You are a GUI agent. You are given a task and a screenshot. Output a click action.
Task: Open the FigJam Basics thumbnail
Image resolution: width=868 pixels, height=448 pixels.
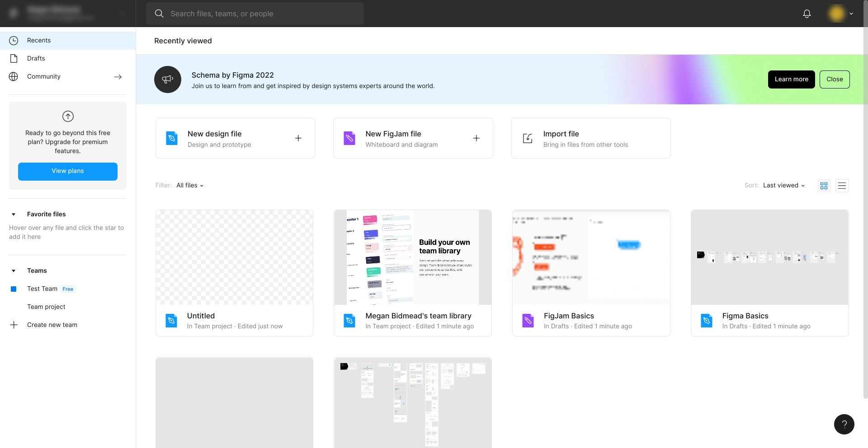point(591,257)
